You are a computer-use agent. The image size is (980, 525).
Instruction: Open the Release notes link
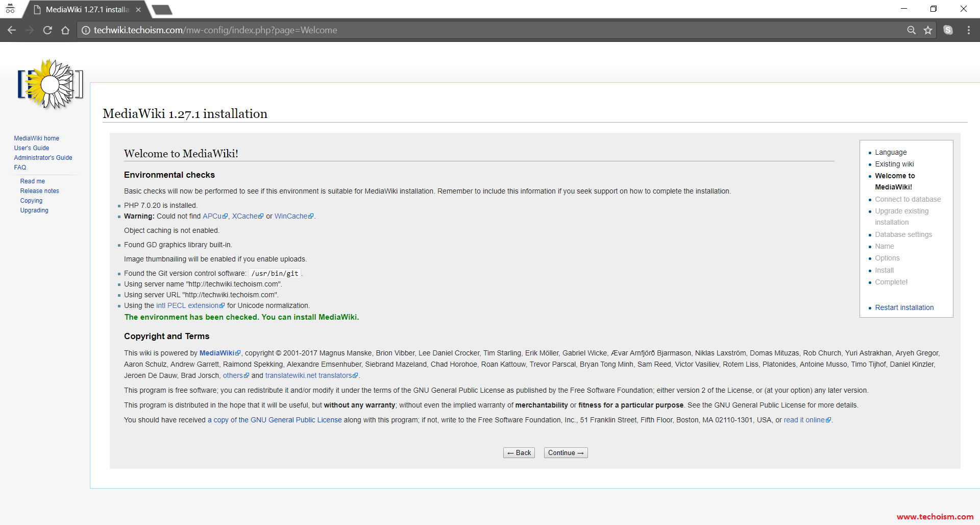(39, 191)
